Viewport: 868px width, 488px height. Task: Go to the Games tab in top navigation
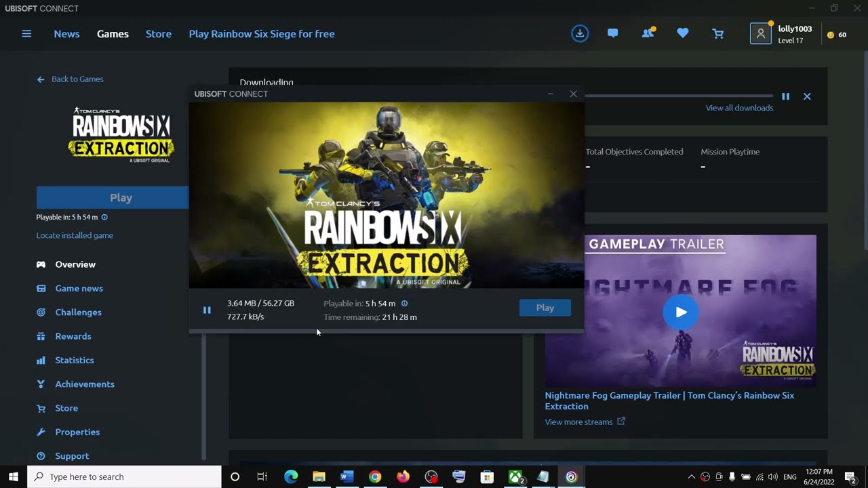click(113, 34)
